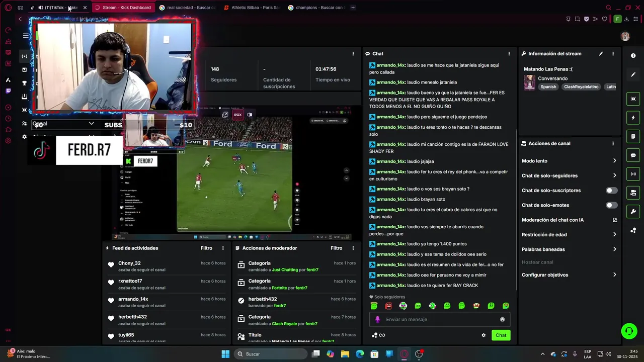The height and width of the screenshot is (362, 644).
Task: Toggle the wrench channel actions widget icon
Action: 633,211
